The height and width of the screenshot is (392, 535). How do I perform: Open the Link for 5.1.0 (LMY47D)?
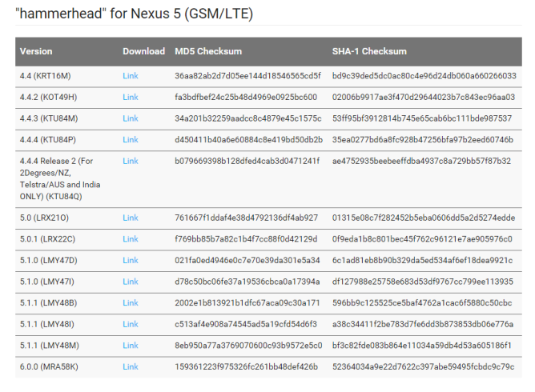[x=130, y=260]
